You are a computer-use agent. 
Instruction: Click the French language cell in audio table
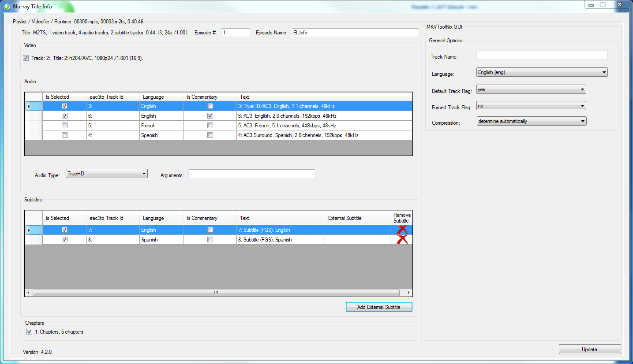coord(161,126)
